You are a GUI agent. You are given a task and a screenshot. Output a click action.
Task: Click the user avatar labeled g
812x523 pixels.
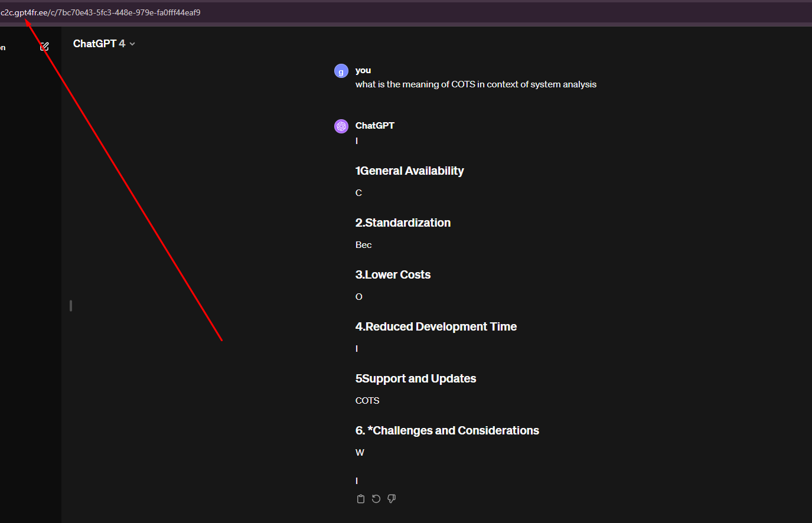pos(341,71)
